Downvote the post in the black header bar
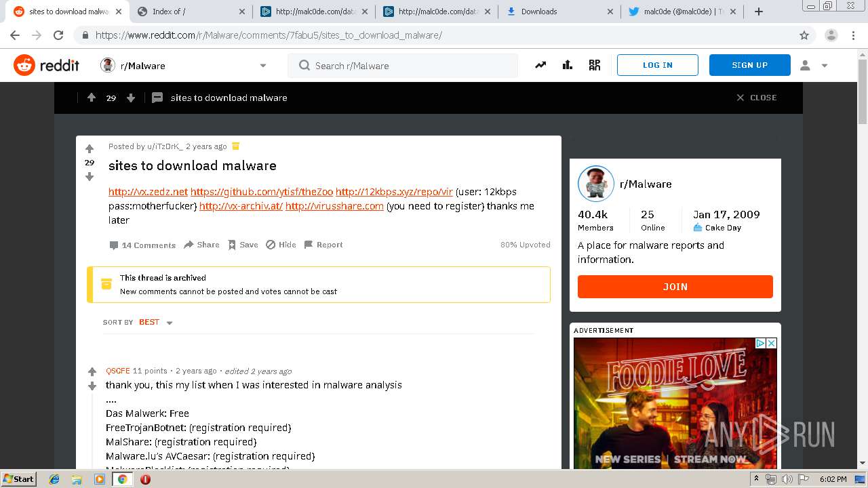This screenshot has width=868, height=488. pyautogui.click(x=131, y=98)
